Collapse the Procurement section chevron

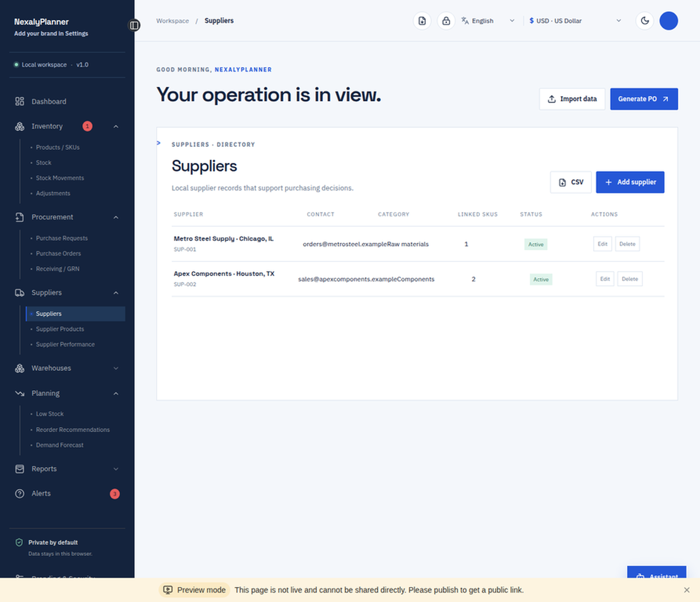pos(116,217)
